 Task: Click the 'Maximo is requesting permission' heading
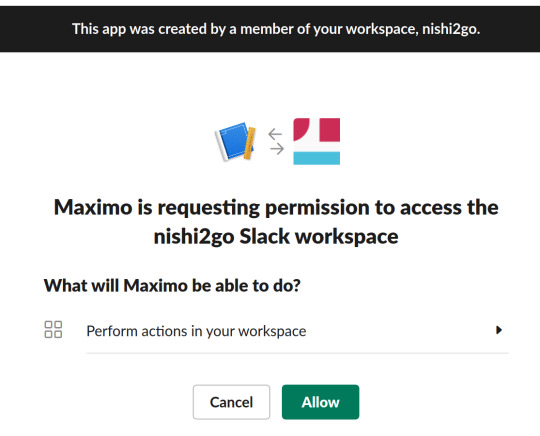coord(276,208)
